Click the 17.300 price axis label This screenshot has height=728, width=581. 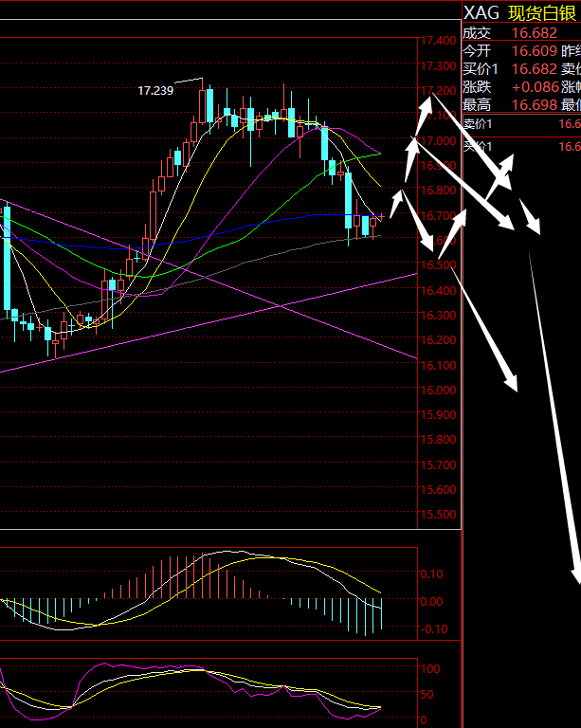pyautogui.click(x=438, y=66)
